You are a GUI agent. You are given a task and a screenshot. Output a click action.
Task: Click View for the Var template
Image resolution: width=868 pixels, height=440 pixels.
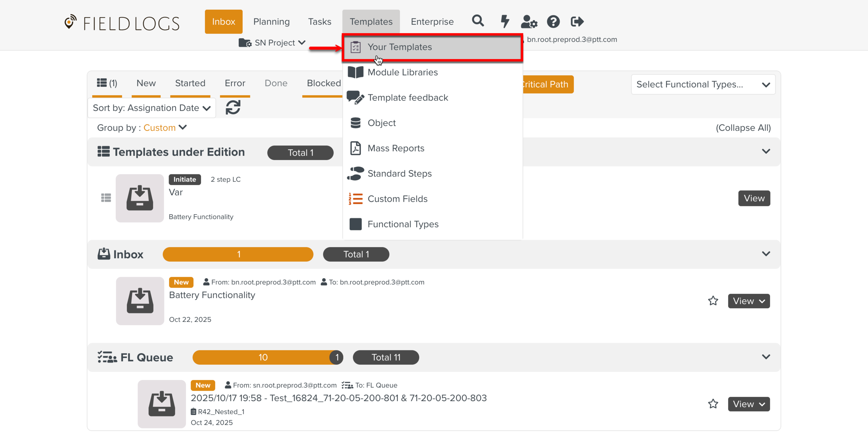(x=754, y=198)
